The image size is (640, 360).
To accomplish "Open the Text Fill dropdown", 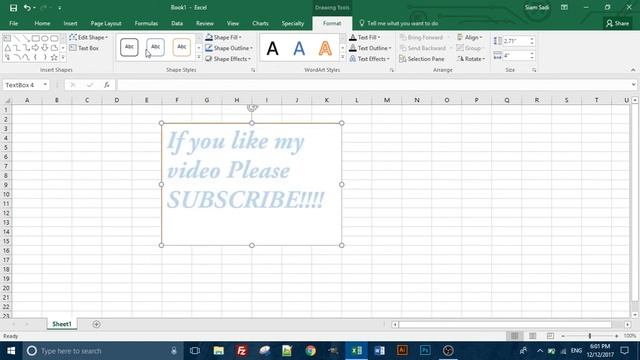I will 365,37.
